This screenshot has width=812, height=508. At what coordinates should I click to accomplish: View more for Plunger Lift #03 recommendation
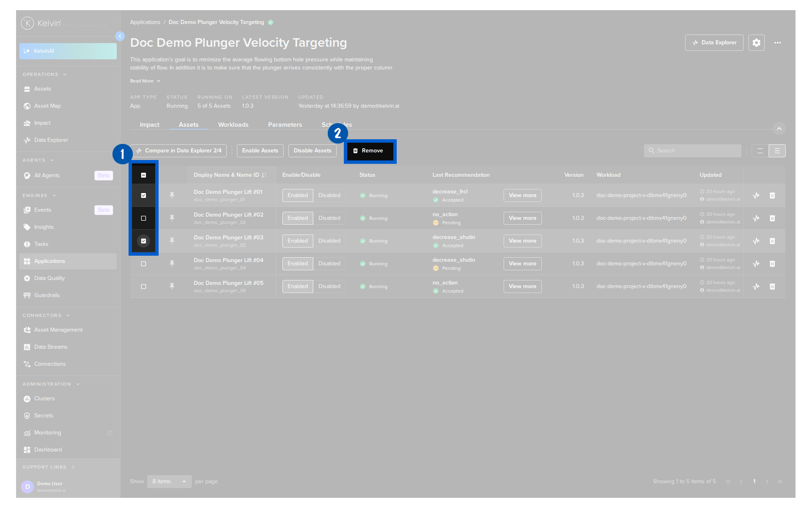point(522,241)
